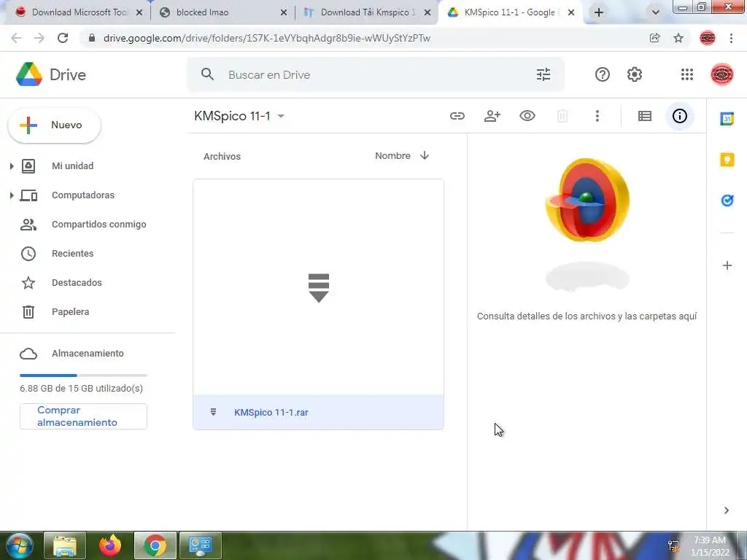Viewport: 747px width, 560px height.
Task: Click Chrome profile avatar in toolbar
Action: tap(708, 38)
